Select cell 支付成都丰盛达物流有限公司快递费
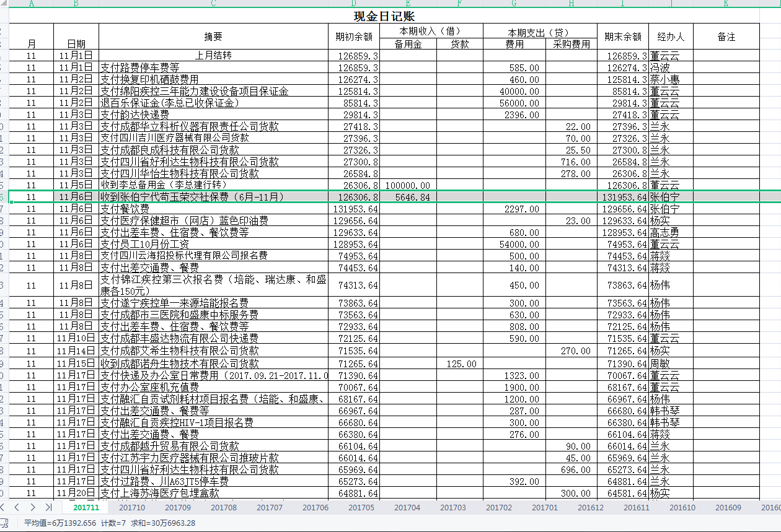Screen dimensions: 781x532 pyautogui.click(x=213, y=338)
